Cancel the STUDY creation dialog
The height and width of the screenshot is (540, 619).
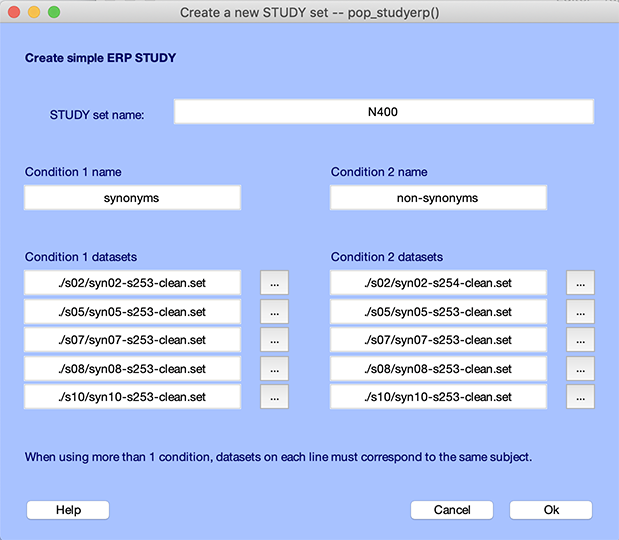(x=452, y=510)
